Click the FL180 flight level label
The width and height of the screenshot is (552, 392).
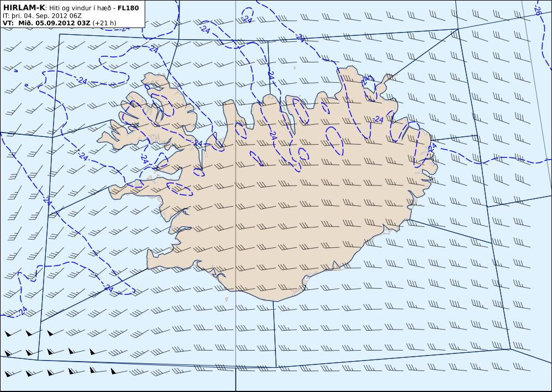tap(128, 8)
